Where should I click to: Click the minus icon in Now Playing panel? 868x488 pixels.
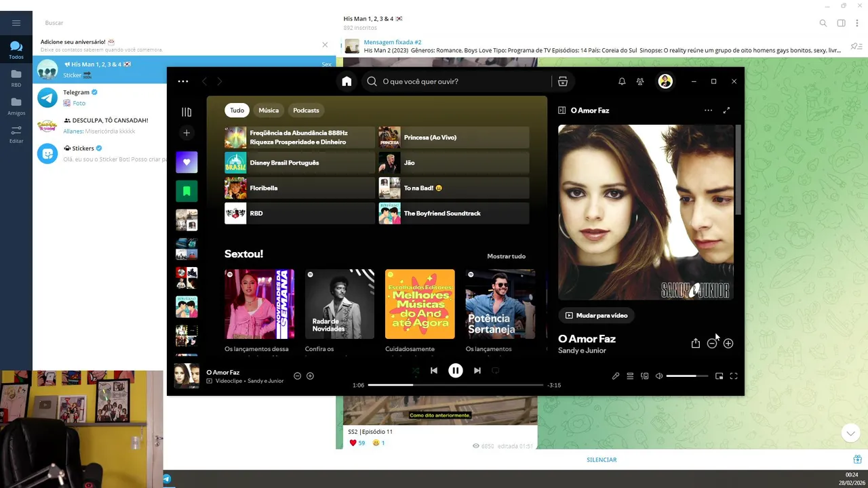pyautogui.click(x=712, y=344)
